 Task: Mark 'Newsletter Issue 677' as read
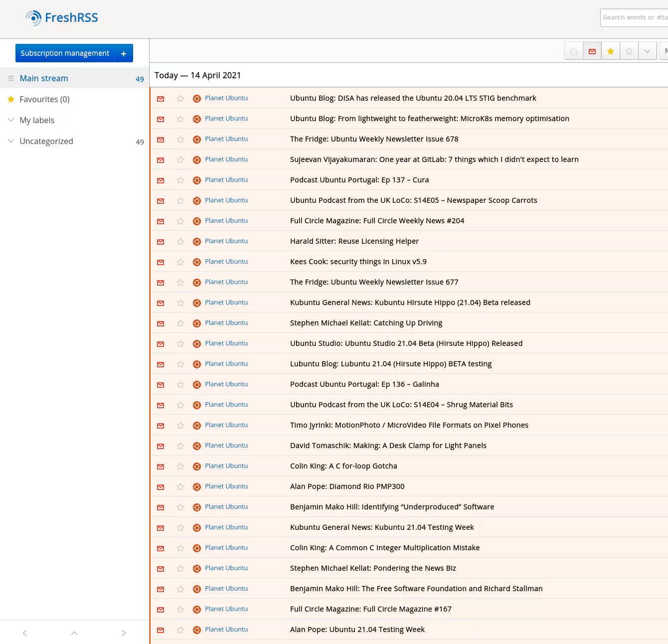pos(161,283)
